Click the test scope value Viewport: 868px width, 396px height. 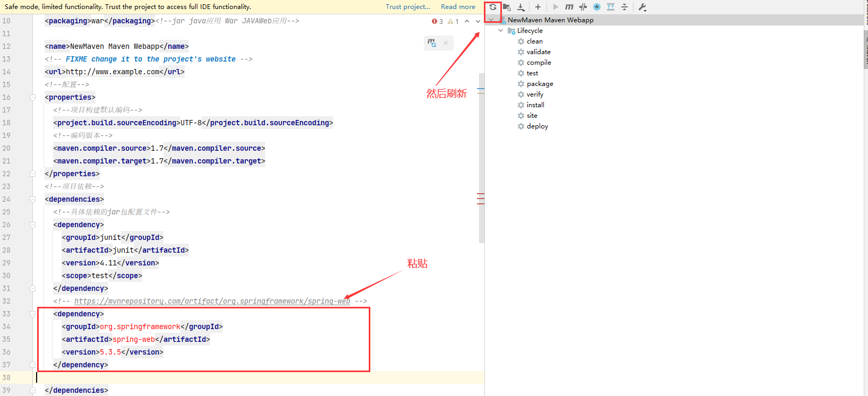click(x=100, y=276)
